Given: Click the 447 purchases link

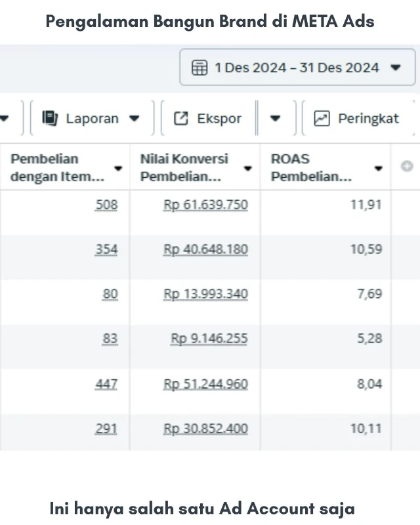Looking at the screenshot, I should (106, 384).
